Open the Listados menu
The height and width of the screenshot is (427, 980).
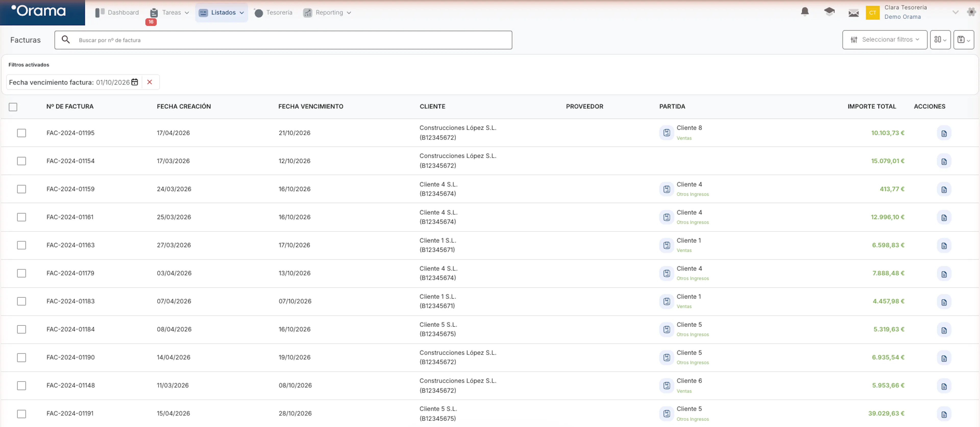(x=222, y=13)
